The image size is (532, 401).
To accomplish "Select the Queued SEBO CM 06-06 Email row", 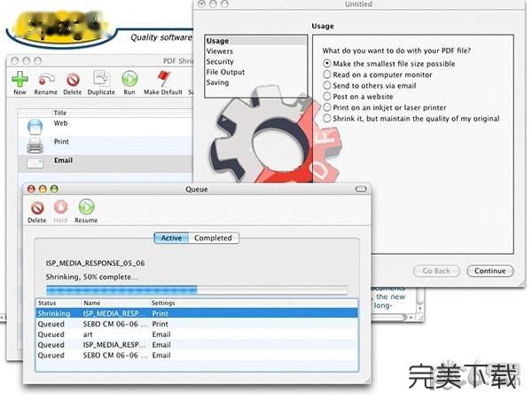I will 197,355.
